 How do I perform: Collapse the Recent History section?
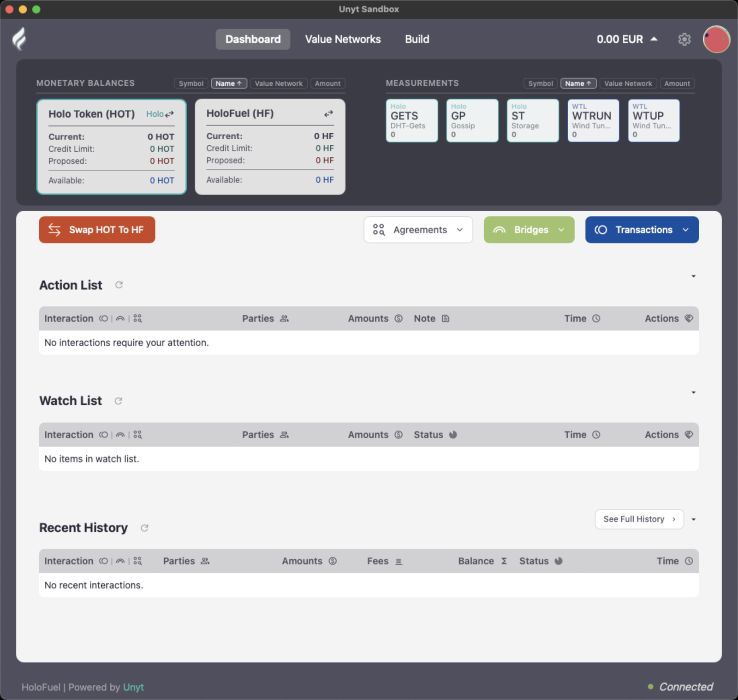click(693, 519)
